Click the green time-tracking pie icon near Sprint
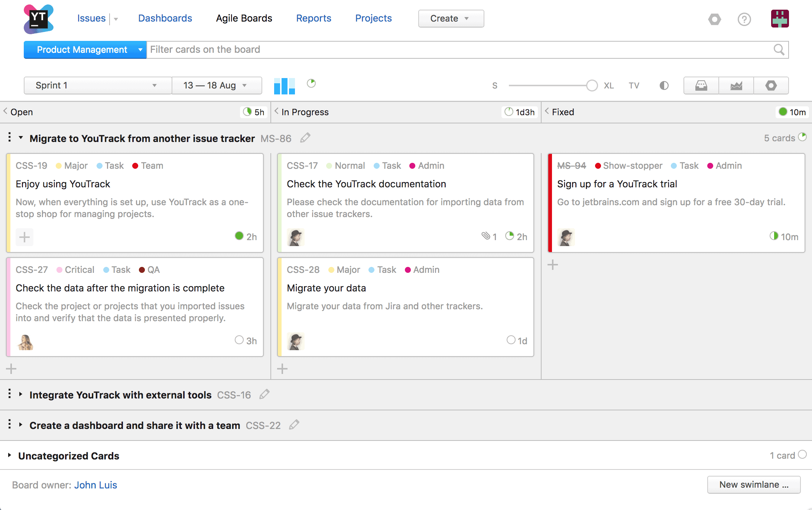The width and height of the screenshot is (812, 510). pyautogui.click(x=312, y=84)
